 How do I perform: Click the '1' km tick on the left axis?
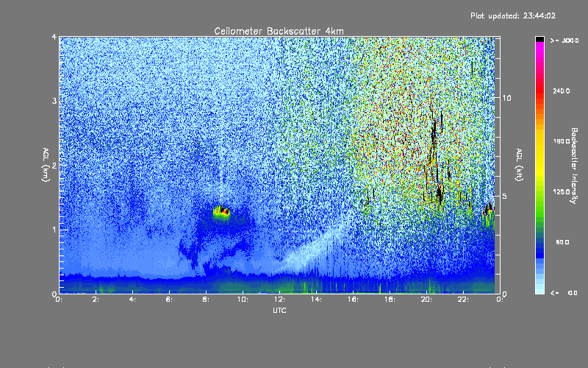pyautogui.click(x=54, y=230)
